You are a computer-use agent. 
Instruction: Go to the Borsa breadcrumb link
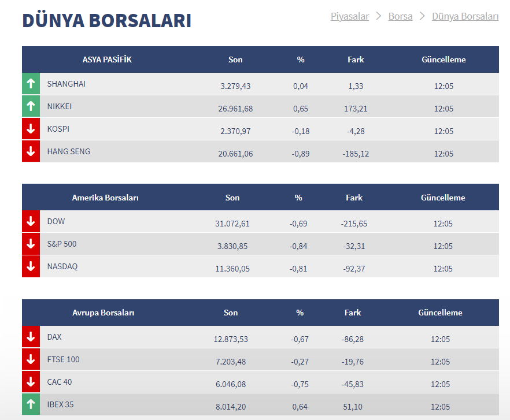(400, 16)
